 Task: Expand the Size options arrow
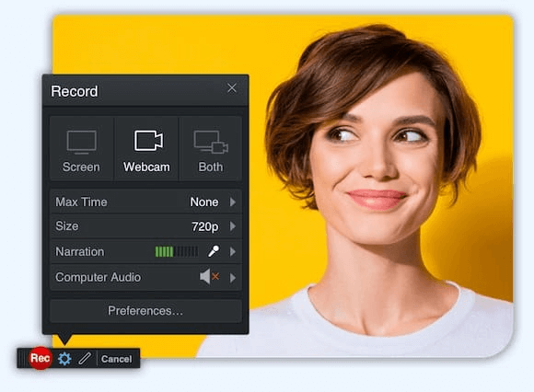(233, 226)
